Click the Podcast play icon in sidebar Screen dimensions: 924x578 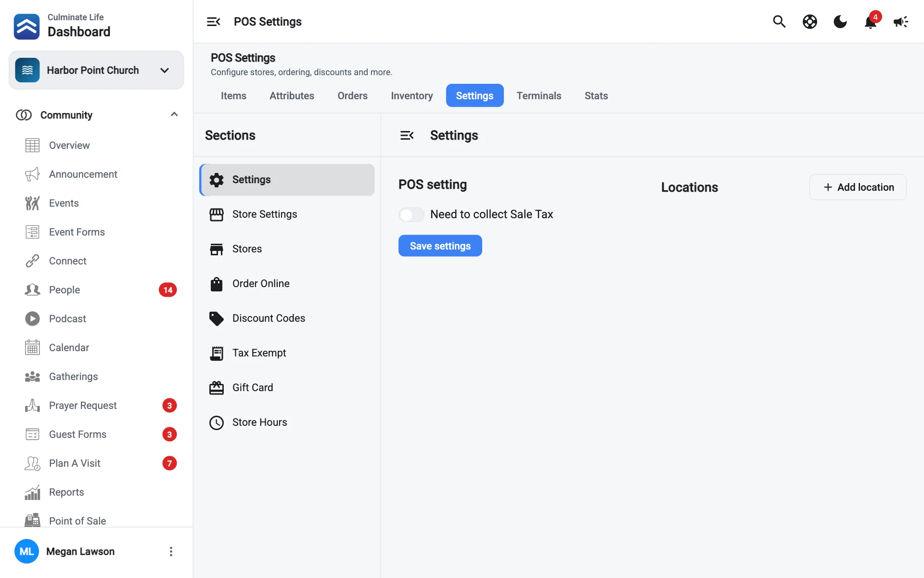32,318
